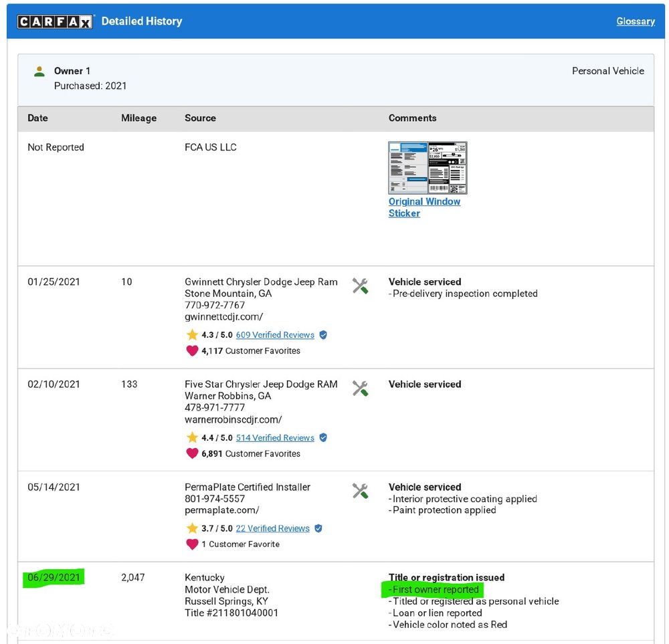
Task: Click 'Pre-delivery inspection completed' comment
Action: tap(463, 294)
